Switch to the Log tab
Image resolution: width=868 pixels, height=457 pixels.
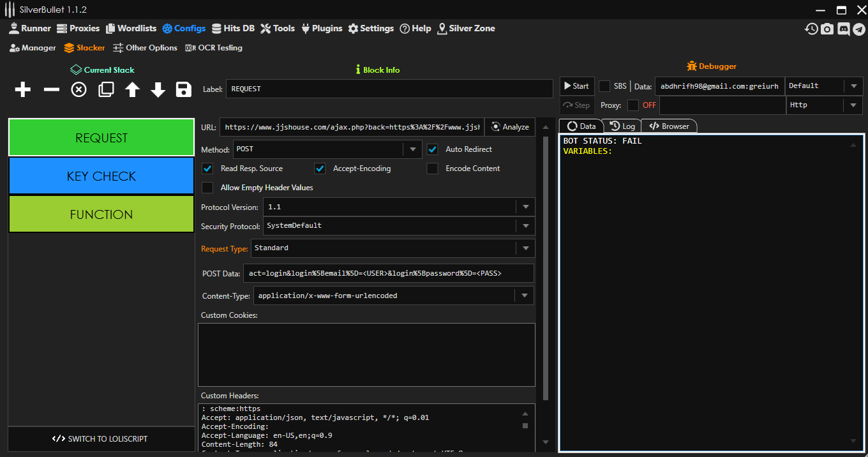click(x=622, y=126)
